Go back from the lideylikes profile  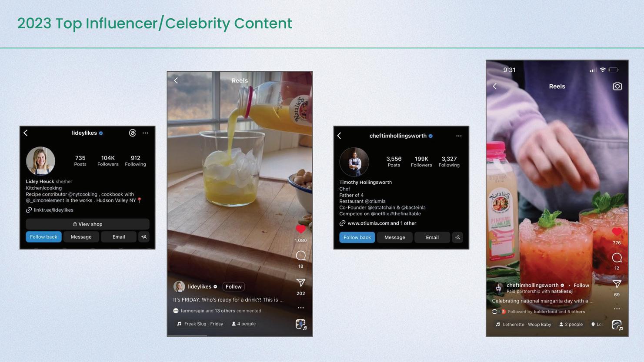tap(26, 133)
